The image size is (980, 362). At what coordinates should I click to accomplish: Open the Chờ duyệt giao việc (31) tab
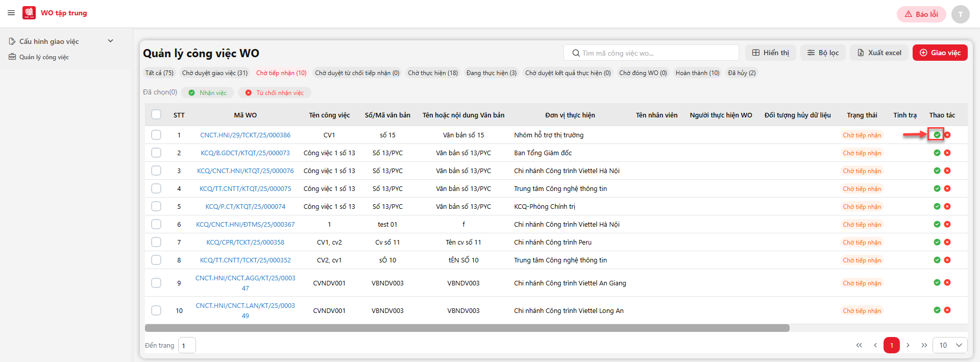(x=215, y=73)
